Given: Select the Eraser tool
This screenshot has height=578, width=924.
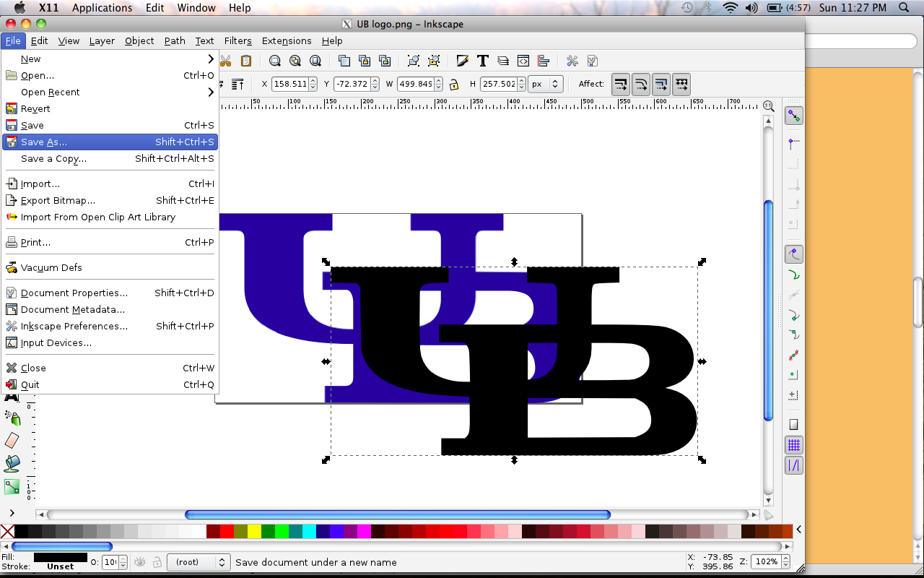Looking at the screenshot, I should tap(12, 440).
